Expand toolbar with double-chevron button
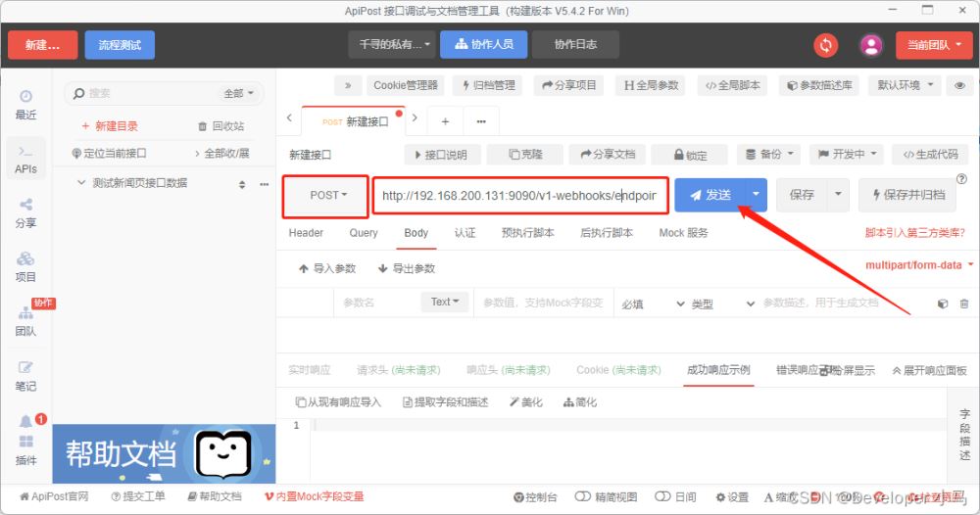This screenshot has height=515, width=980. pyautogui.click(x=348, y=85)
